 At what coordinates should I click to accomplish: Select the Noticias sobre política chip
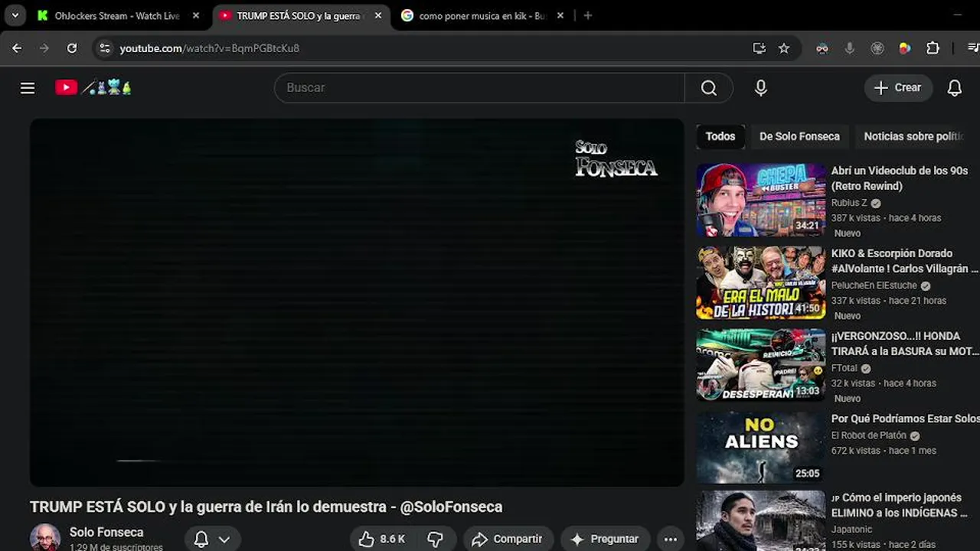914,136
